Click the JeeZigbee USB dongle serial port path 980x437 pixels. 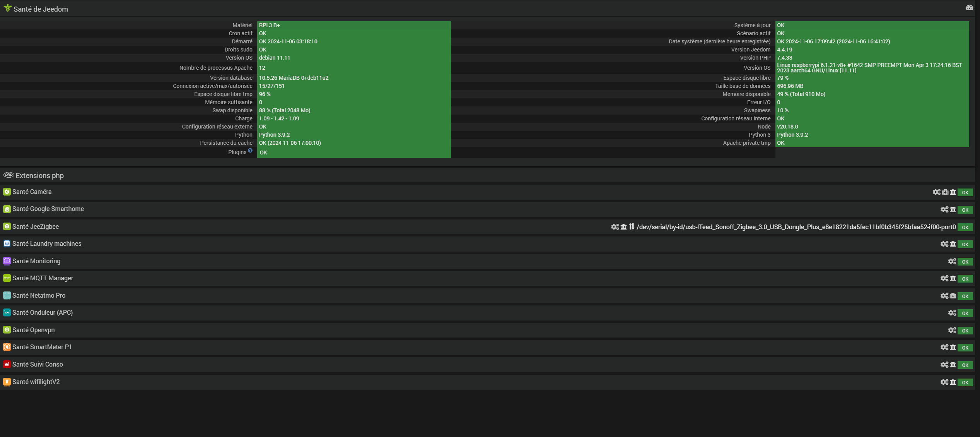pos(796,227)
